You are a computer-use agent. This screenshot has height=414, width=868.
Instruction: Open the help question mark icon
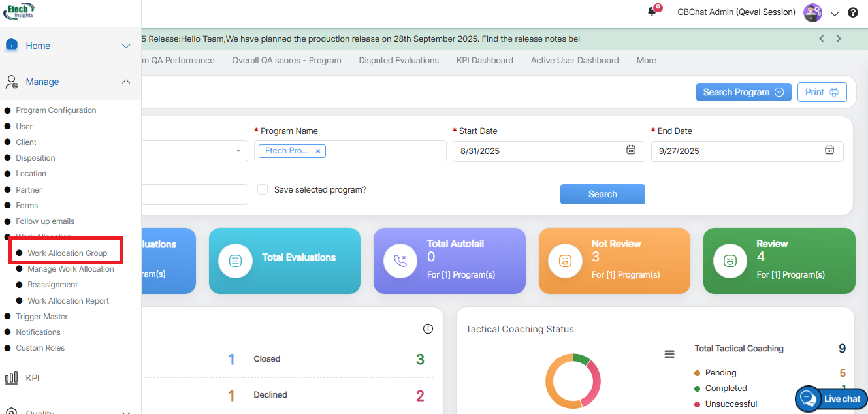(853, 12)
